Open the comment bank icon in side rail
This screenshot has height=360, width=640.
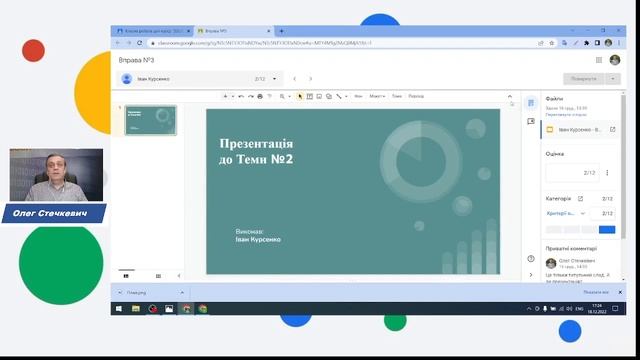(531, 121)
